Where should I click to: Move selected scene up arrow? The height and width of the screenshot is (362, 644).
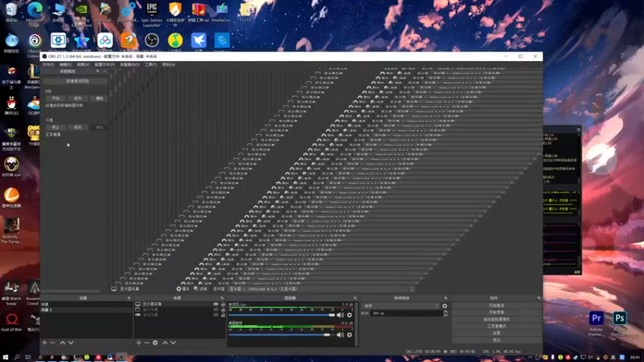point(63,343)
